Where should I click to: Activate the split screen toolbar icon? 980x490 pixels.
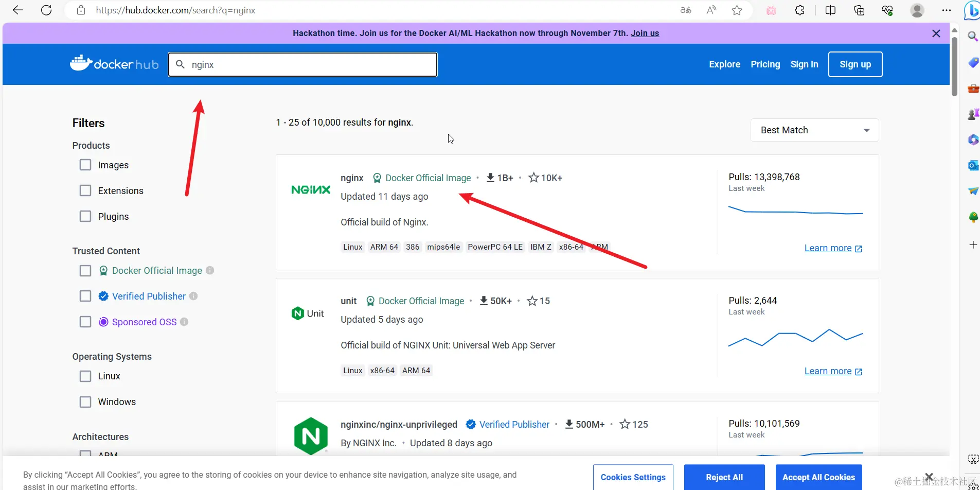[x=830, y=10]
